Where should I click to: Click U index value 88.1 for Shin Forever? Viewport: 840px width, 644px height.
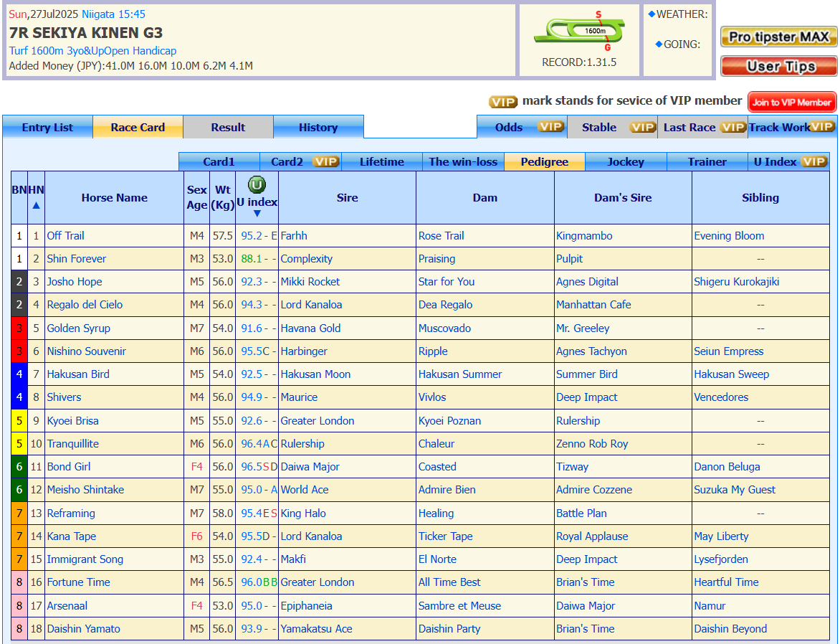pyautogui.click(x=252, y=258)
